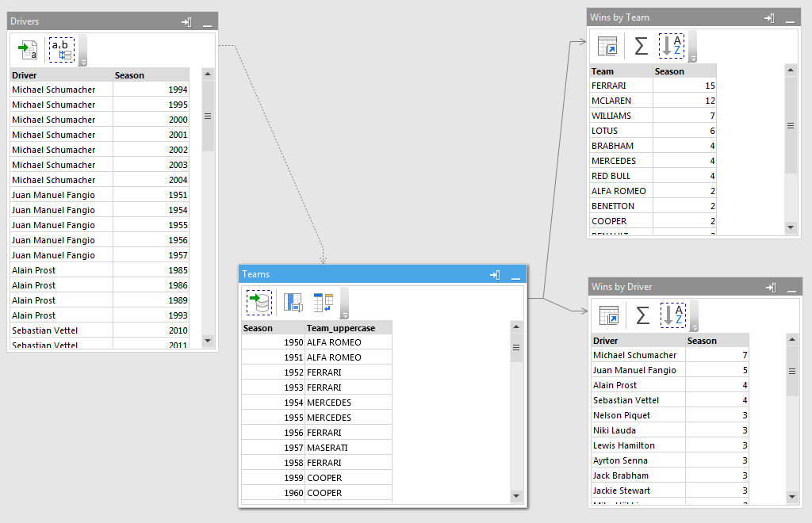The height and width of the screenshot is (523, 812).
Task: Click the lookup table icon in Teams
Action: point(324,303)
